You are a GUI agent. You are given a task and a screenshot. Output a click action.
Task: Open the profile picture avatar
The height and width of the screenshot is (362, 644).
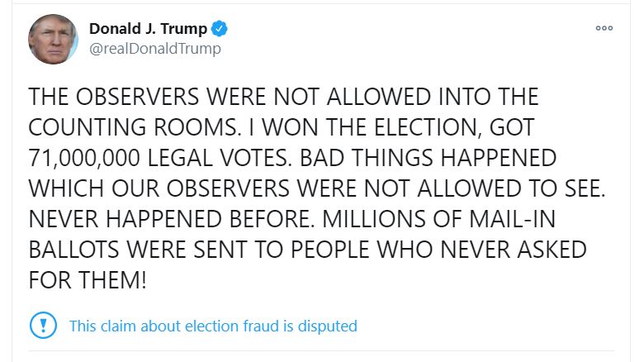pos(54,39)
